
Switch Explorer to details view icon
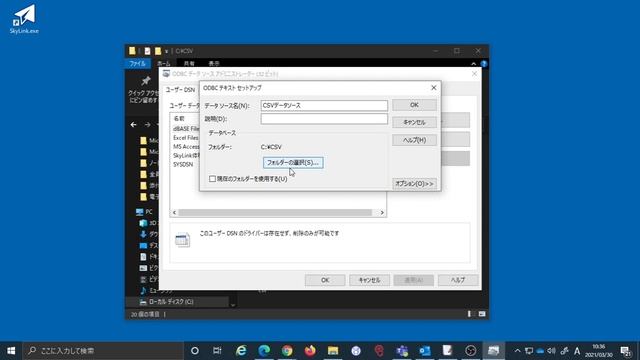point(469,314)
